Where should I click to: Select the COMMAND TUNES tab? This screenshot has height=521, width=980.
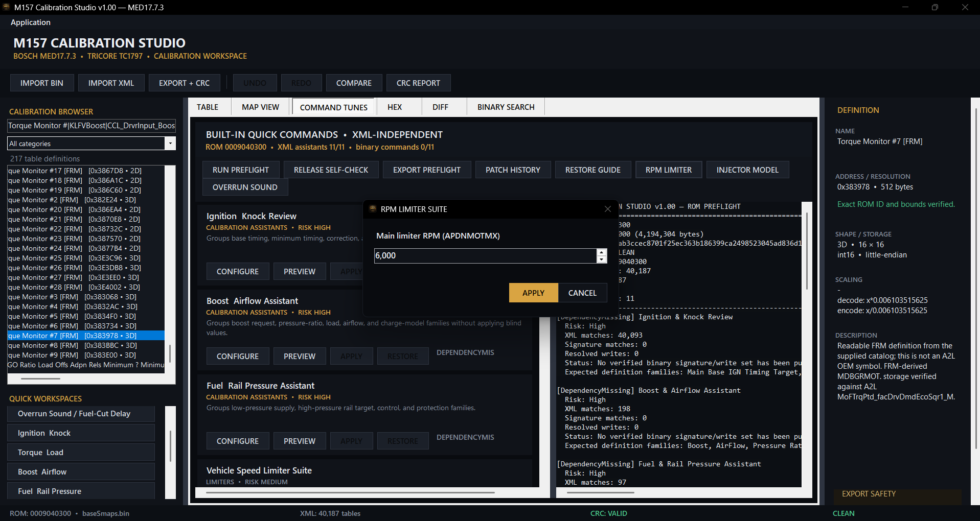click(x=334, y=107)
